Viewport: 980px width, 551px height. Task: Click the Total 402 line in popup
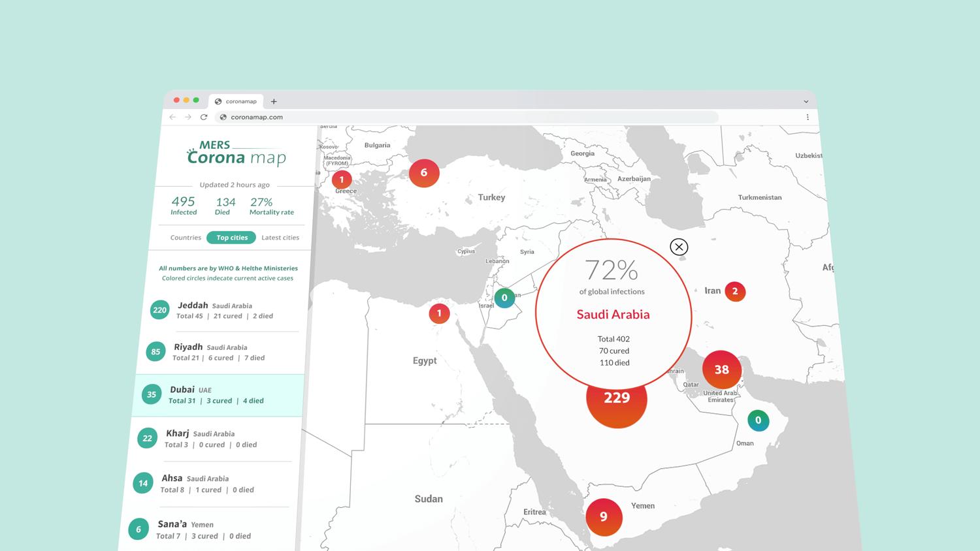click(613, 339)
